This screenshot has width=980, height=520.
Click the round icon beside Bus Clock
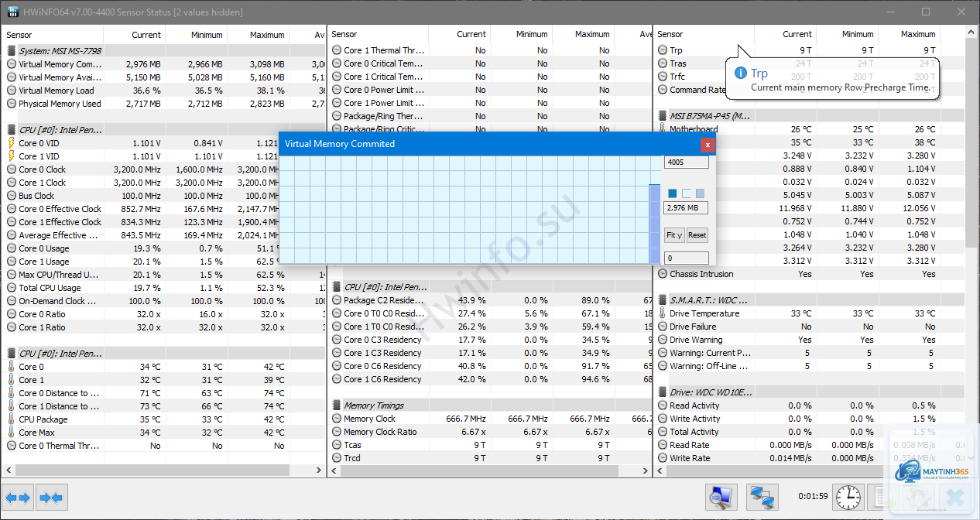pyautogui.click(x=12, y=196)
